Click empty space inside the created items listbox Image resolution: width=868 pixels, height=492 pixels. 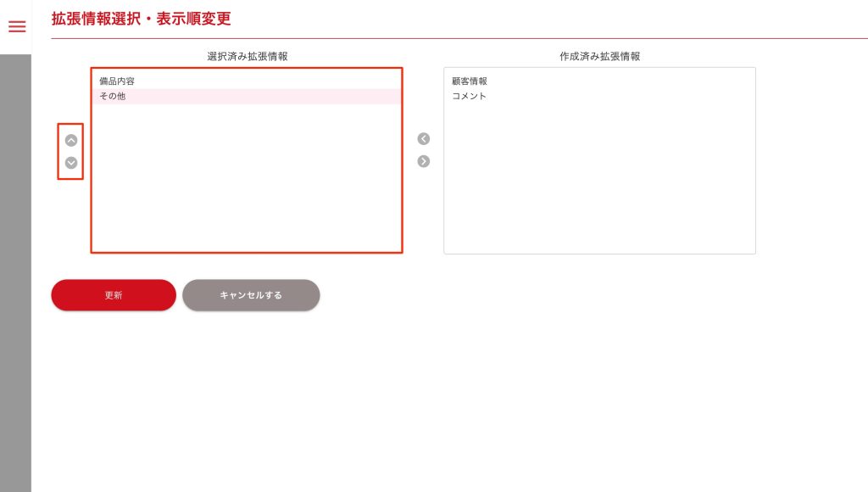(x=599, y=187)
